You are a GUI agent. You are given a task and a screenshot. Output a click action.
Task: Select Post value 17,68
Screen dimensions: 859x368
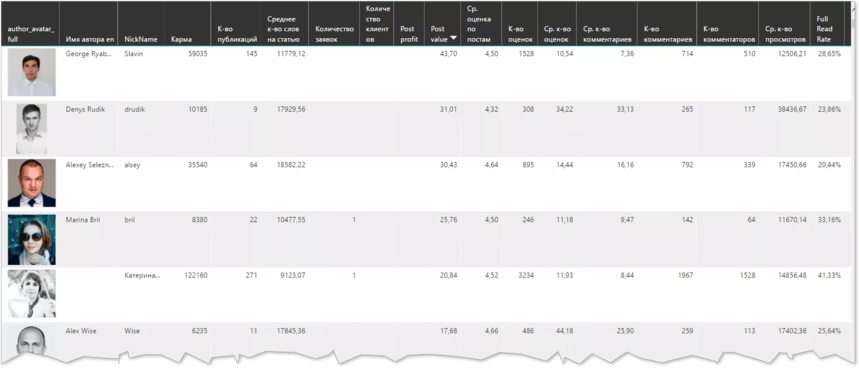448,331
